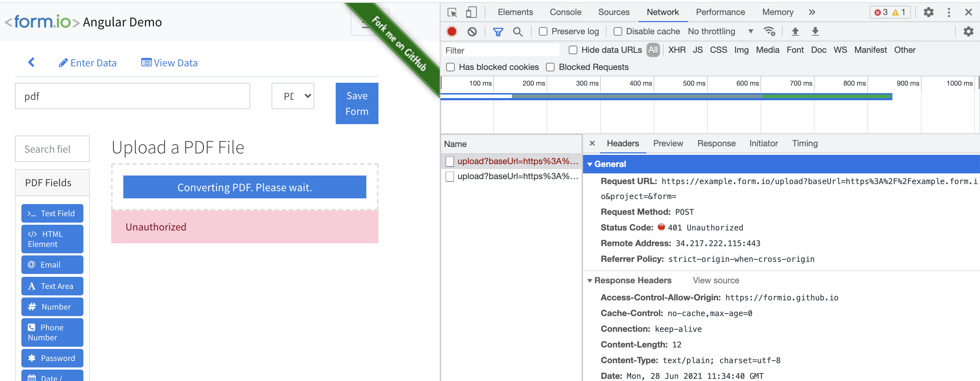This screenshot has width=980, height=381.
Task: Click the HTML Element code icon
Action: 32,234
